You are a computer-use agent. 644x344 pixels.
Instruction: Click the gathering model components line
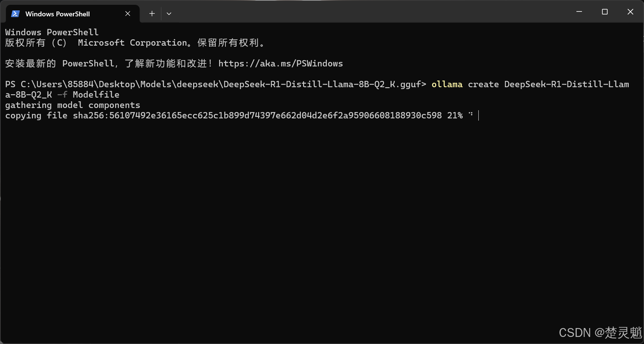(x=73, y=105)
